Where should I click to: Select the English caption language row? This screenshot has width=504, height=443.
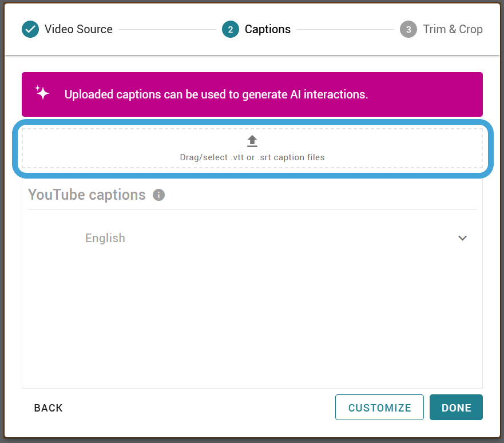[x=252, y=238]
